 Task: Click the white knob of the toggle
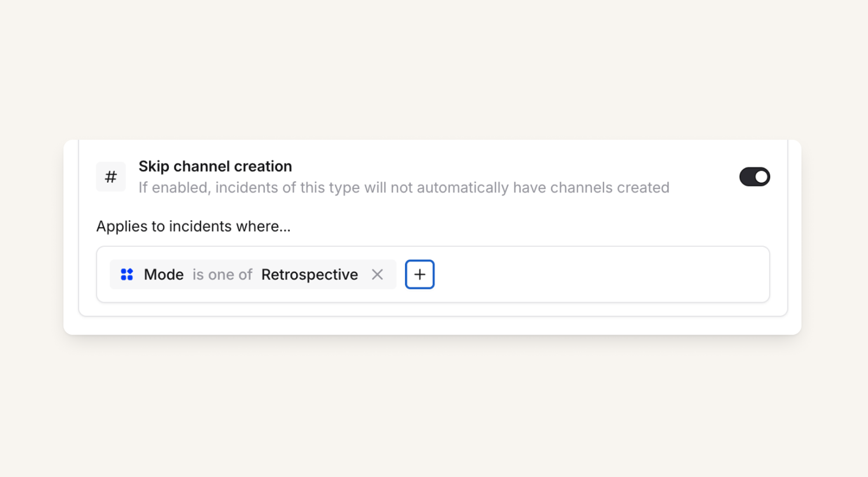(x=761, y=177)
